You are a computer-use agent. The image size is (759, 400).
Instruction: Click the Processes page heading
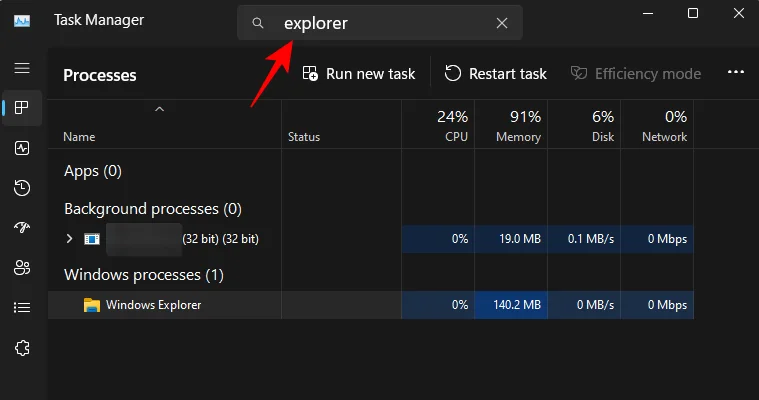point(100,75)
